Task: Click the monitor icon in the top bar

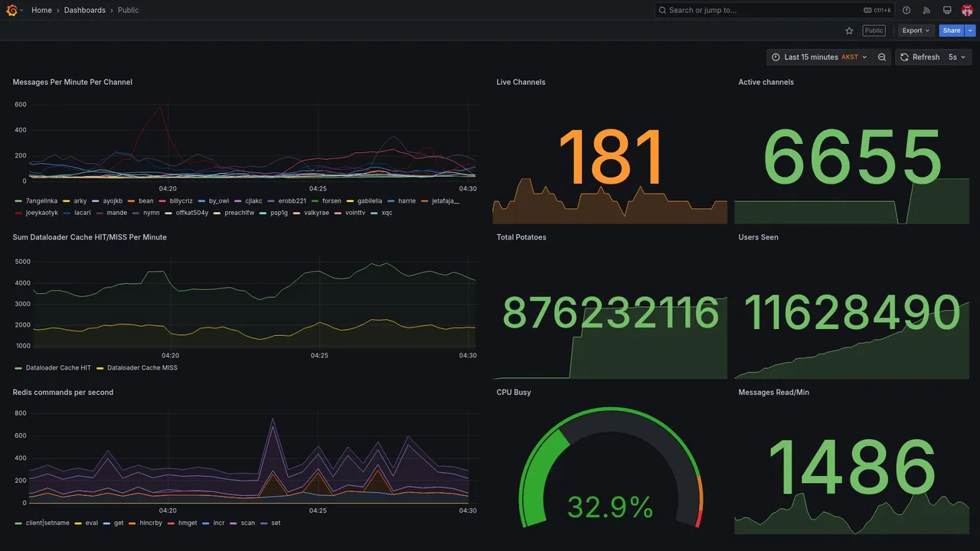Action: click(947, 10)
